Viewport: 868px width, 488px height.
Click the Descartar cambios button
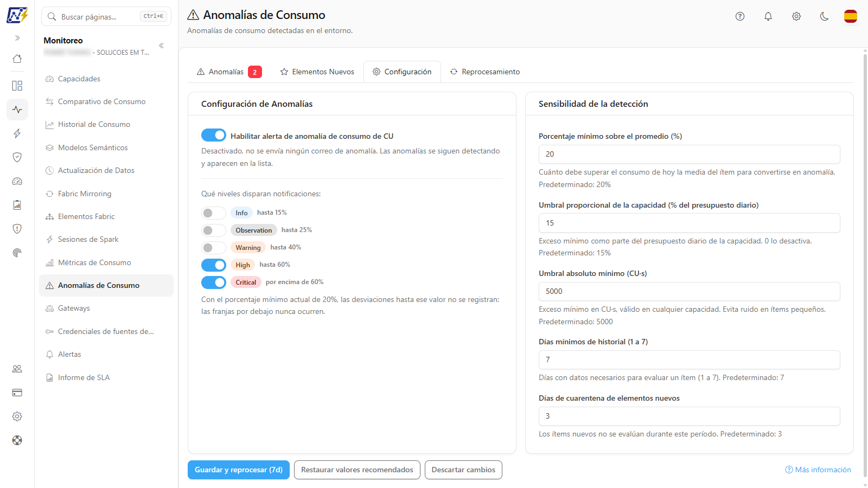coord(463,470)
